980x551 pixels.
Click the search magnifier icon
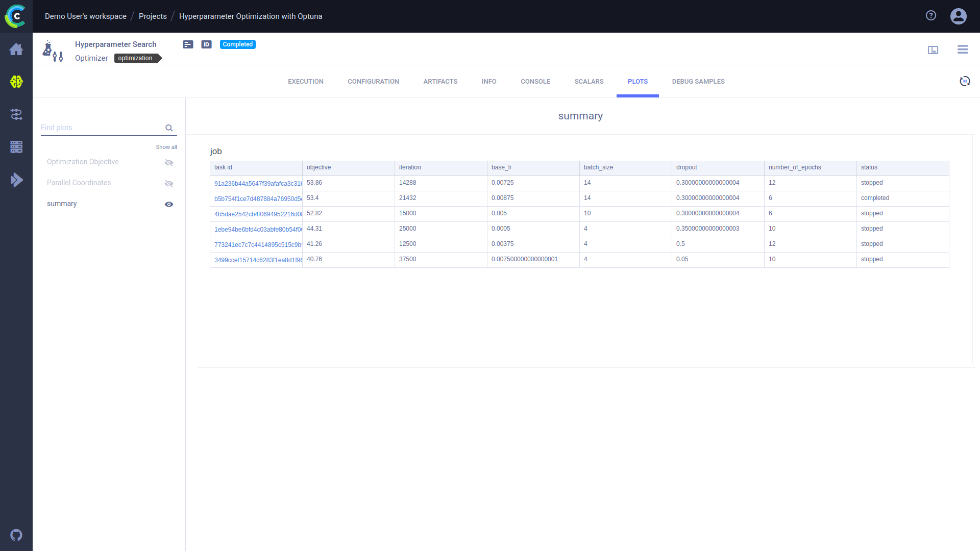click(169, 128)
